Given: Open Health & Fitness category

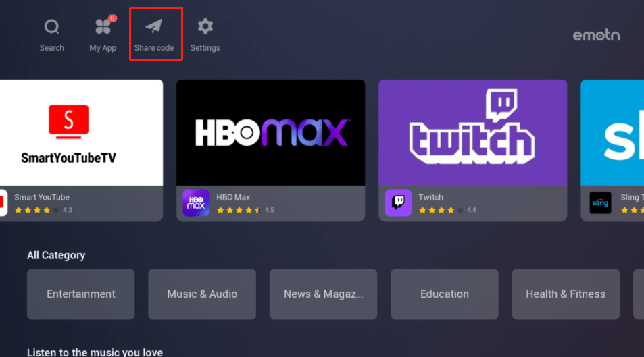Looking at the screenshot, I should [x=566, y=294].
